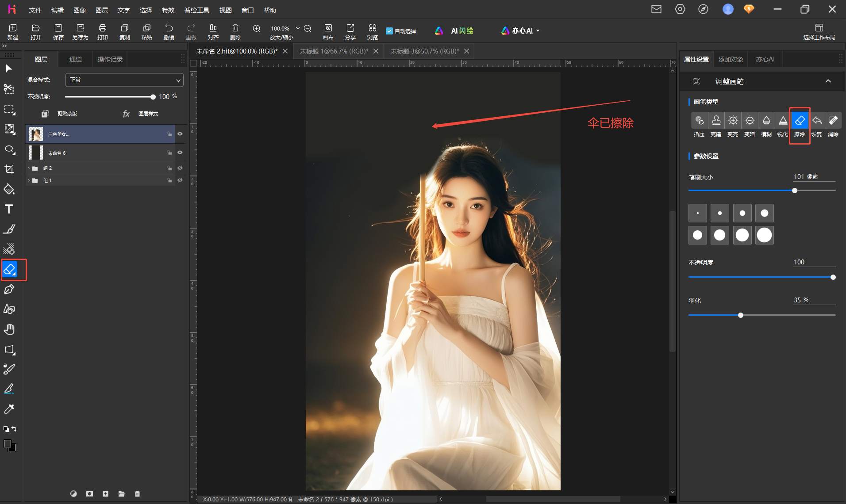Adjust the layer 不透明度 slider handle
Screen dimensions: 846x504
(153, 97)
